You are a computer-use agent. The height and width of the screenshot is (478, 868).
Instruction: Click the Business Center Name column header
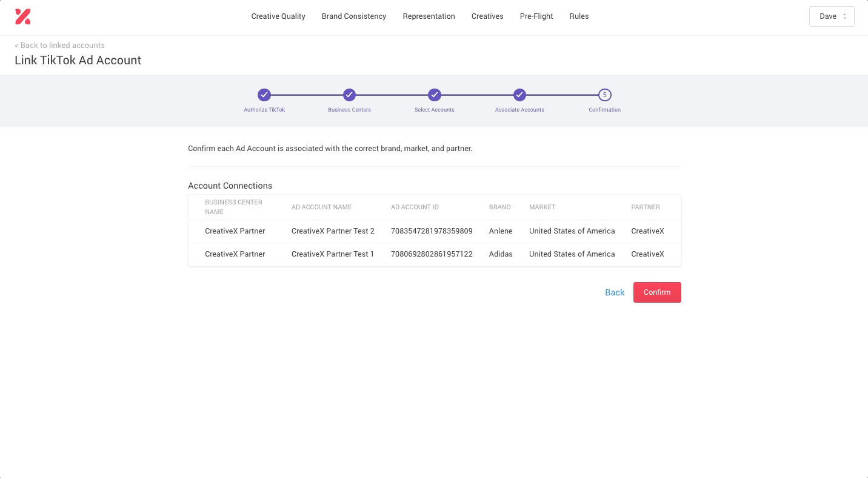[233, 207]
